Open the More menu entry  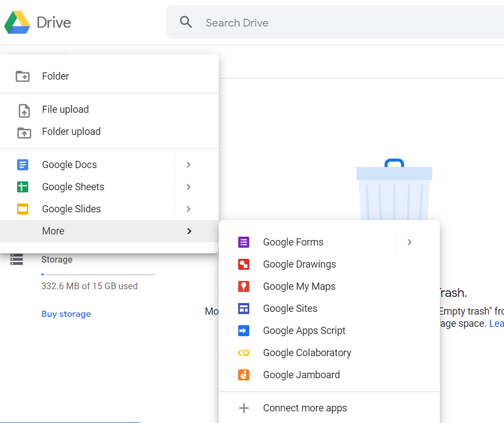109,231
